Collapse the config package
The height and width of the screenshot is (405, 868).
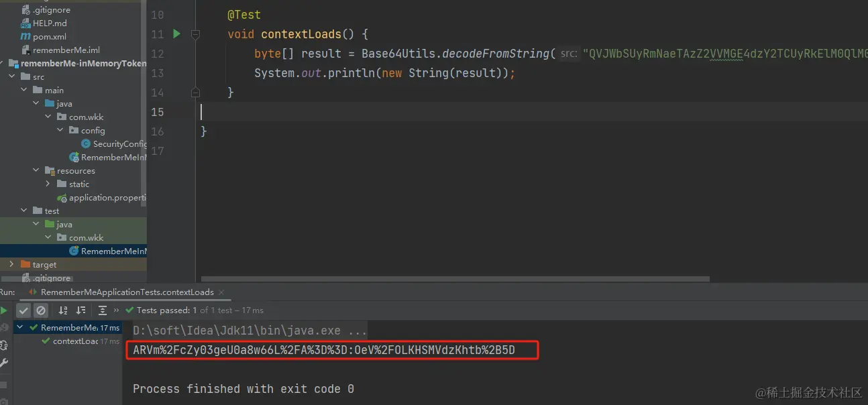60,131
